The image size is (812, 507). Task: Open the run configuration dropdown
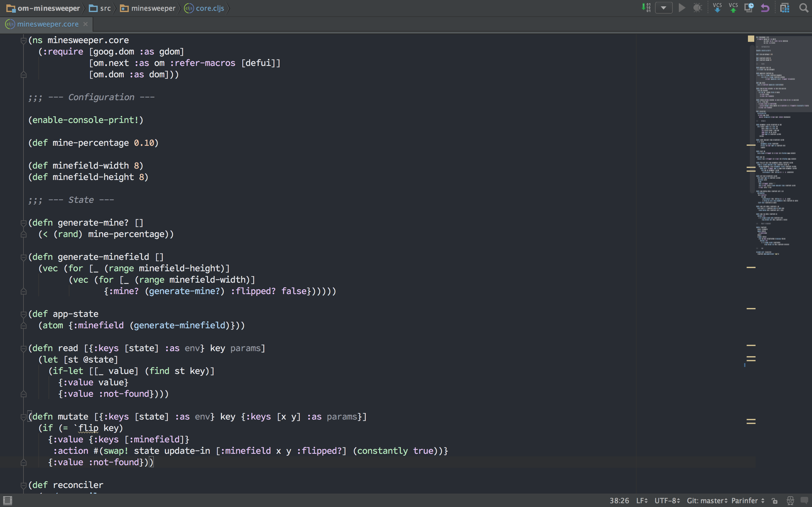pos(663,7)
